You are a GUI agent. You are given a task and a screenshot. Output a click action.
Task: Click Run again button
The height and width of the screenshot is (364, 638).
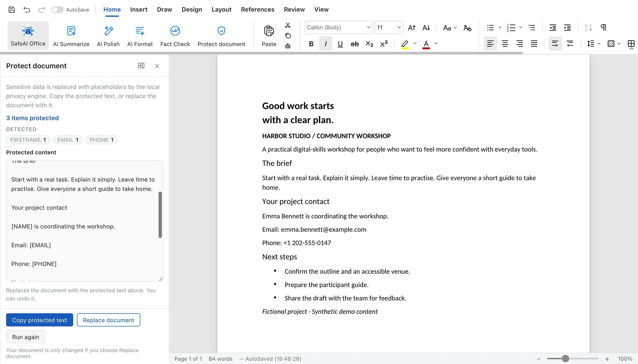26,337
